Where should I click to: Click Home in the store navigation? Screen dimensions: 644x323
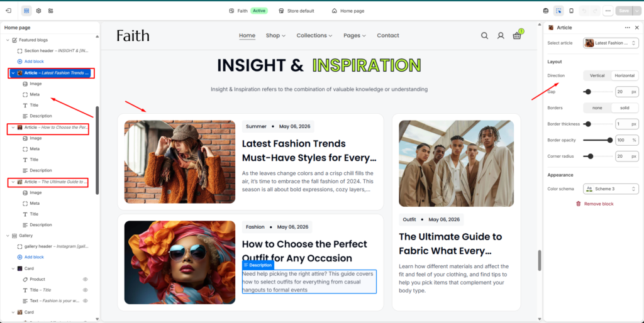pyautogui.click(x=247, y=36)
